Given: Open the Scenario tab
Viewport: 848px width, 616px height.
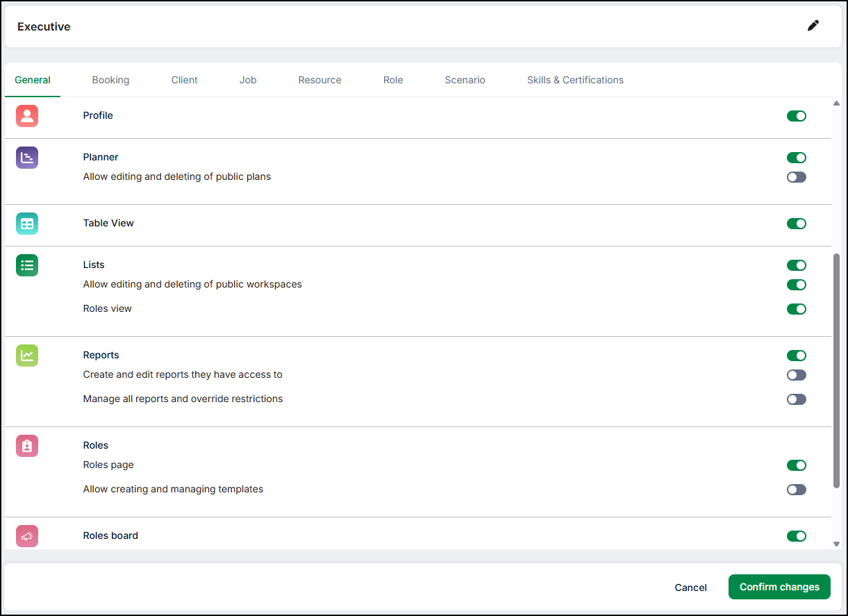Looking at the screenshot, I should pos(465,80).
